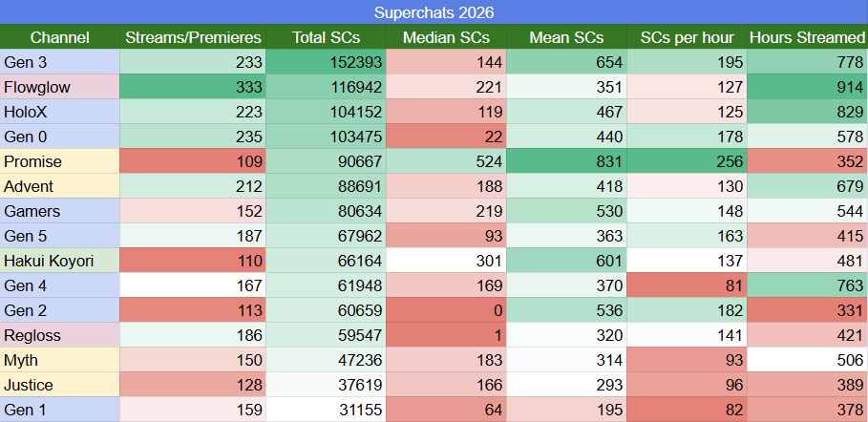Click Promise SCs per hour 256
868x422 pixels.
(x=687, y=161)
